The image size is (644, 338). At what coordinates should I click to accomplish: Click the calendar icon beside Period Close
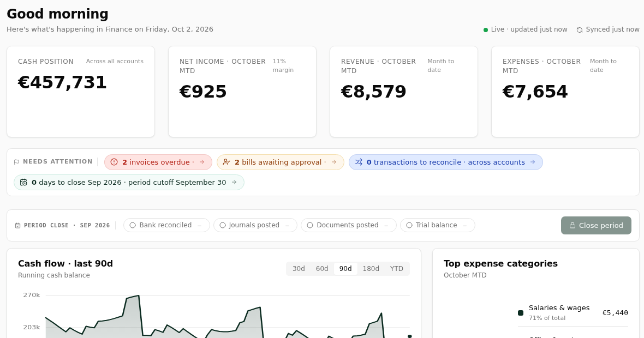[x=17, y=225]
